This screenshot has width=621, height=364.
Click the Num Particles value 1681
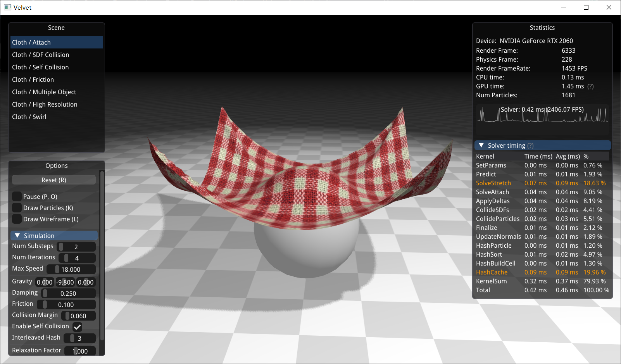click(568, 95)
